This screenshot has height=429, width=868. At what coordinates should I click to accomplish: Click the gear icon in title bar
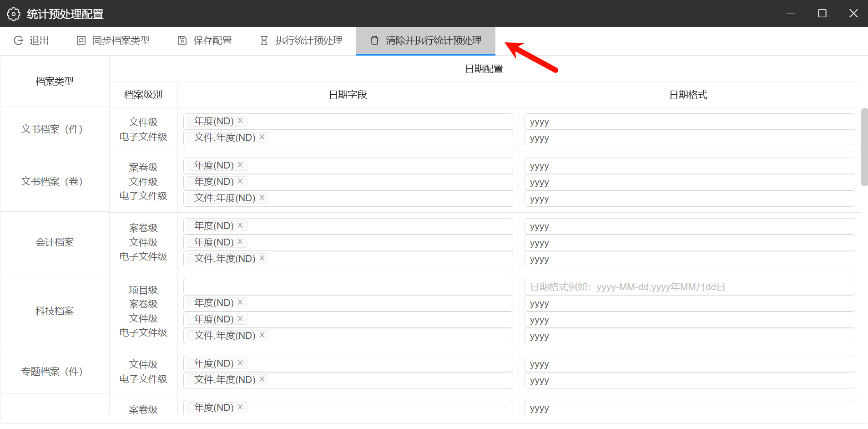coord(13,14)
